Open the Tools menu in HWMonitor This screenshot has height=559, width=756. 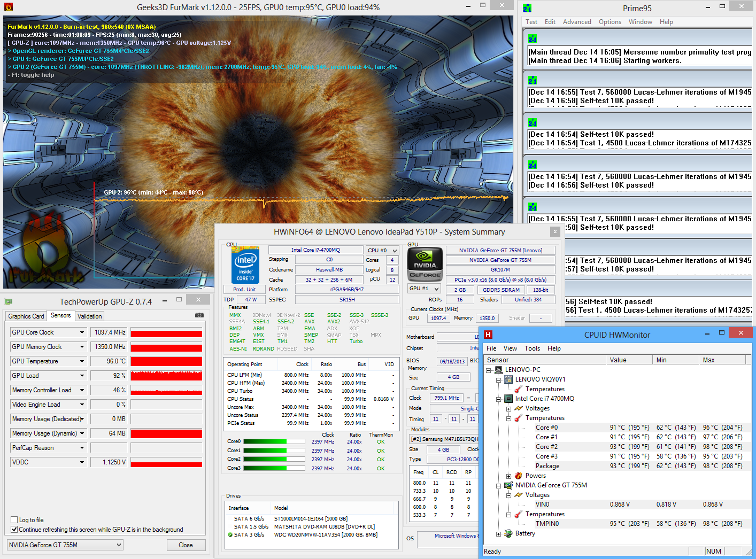coord(532,348)
